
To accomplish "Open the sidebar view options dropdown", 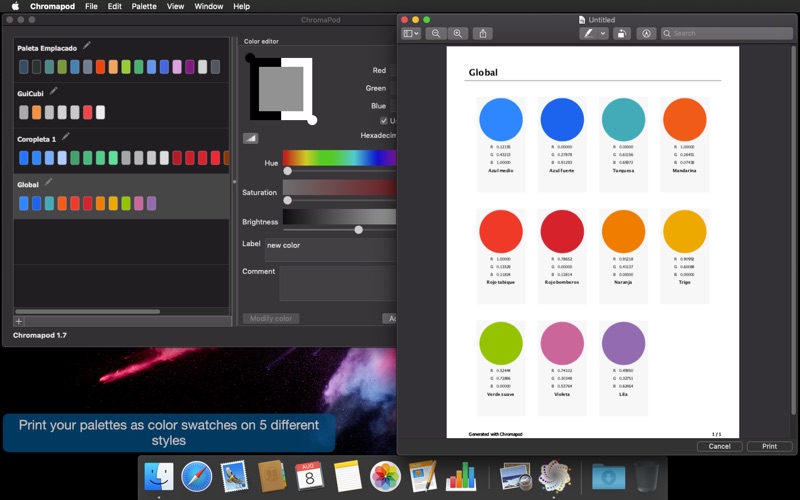I will [x=411, y=34].
